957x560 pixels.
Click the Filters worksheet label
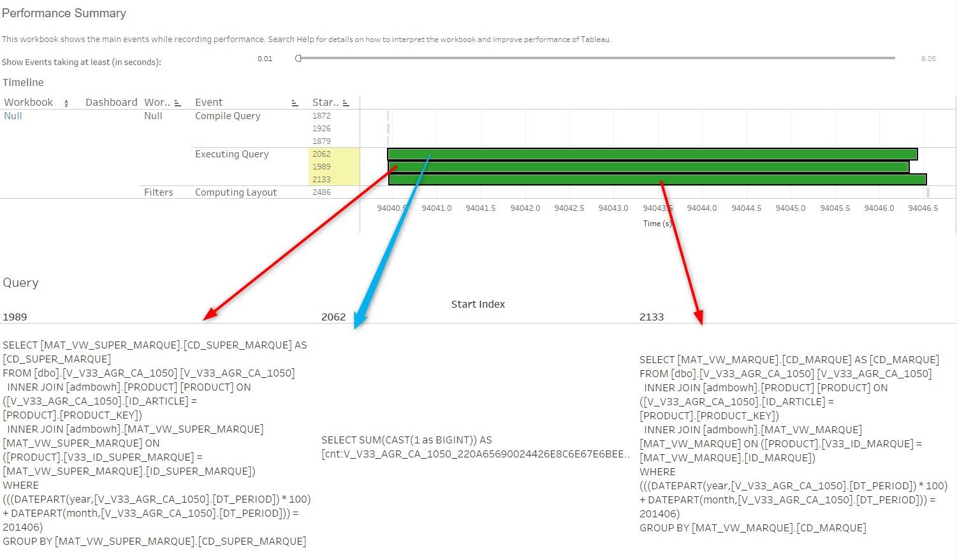click(159, 192)
